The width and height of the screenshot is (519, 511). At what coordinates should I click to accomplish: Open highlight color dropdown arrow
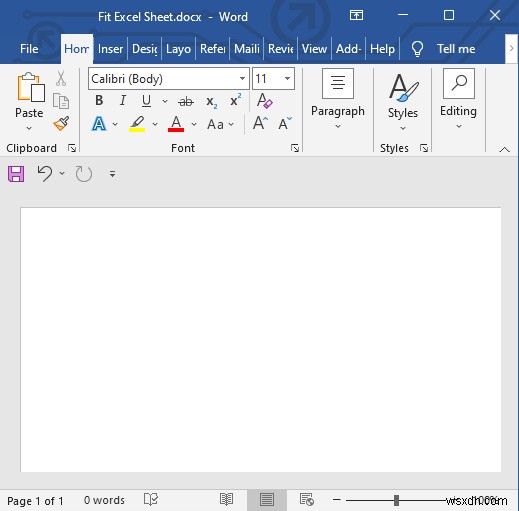[155, 124]
